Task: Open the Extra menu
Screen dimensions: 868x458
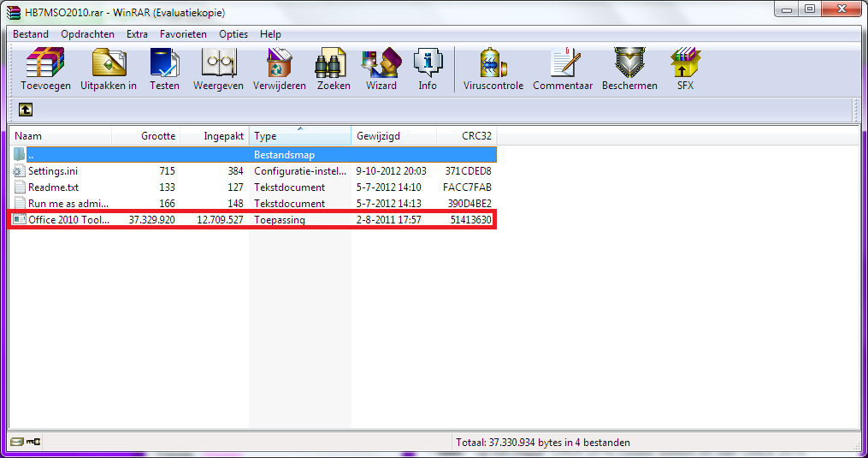Action: 137,34
